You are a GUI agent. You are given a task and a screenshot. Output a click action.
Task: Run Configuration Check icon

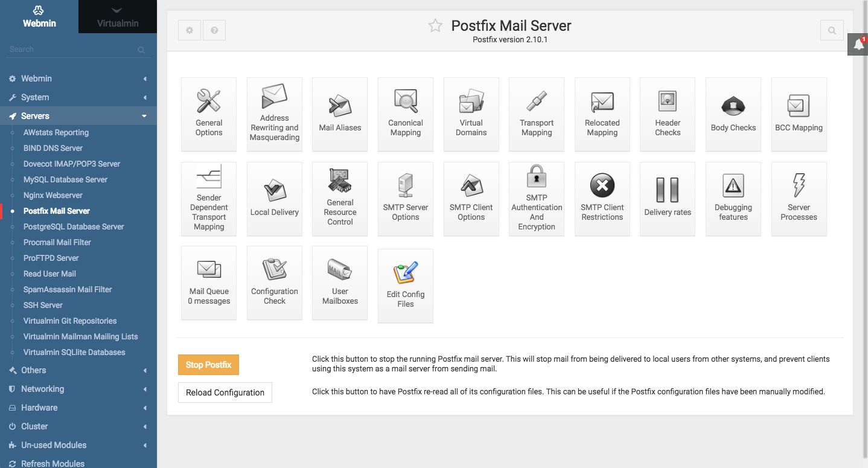pos(275,283)
